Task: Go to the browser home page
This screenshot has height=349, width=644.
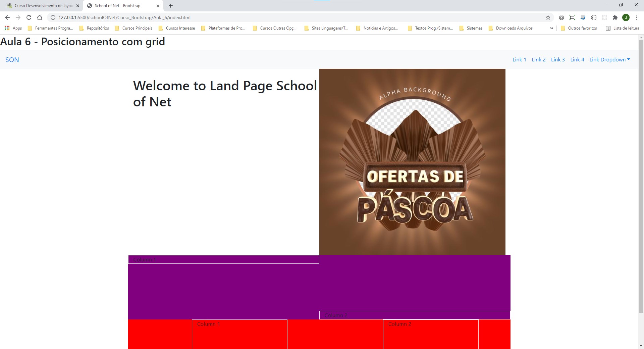Action: [x=40, y=17]
